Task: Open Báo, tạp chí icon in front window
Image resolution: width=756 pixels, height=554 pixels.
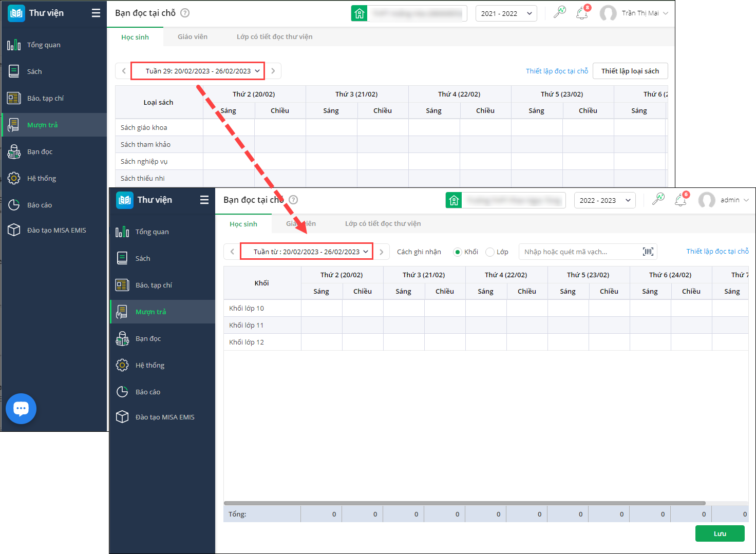Action: (x=122, y=285)
